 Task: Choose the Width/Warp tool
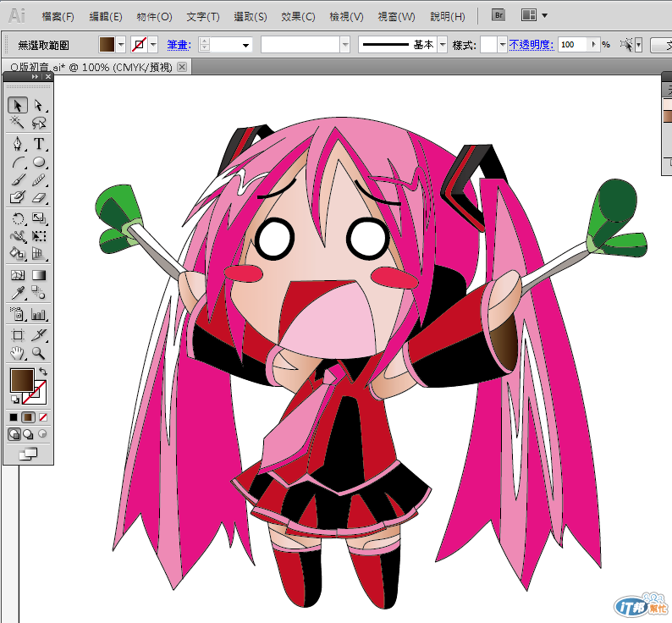tap(18, 236)
